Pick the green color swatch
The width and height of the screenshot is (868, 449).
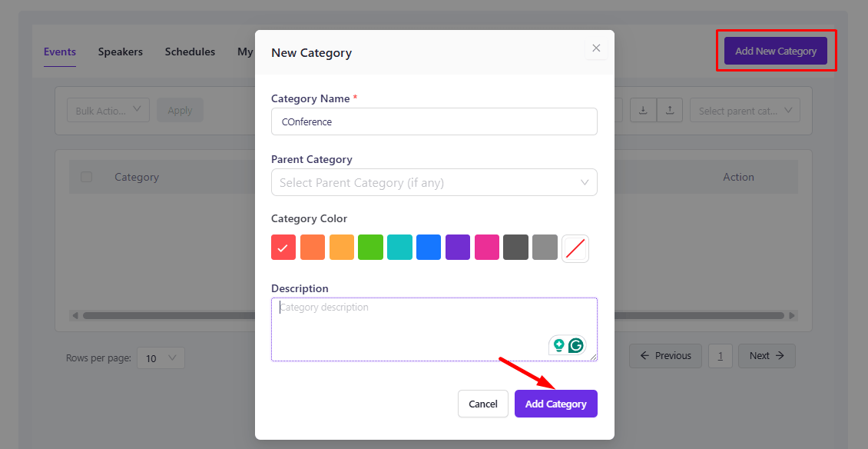[x=371, y=248]
